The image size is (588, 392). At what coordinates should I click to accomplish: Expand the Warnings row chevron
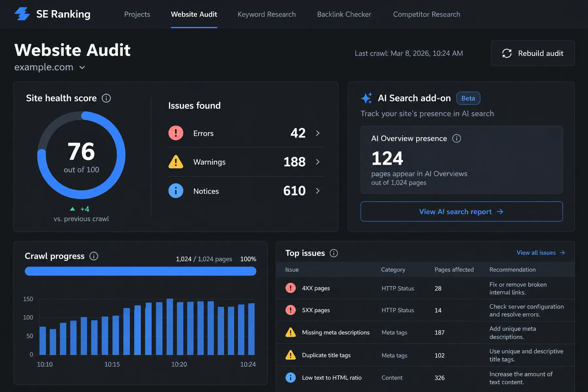tap(318, 162)
